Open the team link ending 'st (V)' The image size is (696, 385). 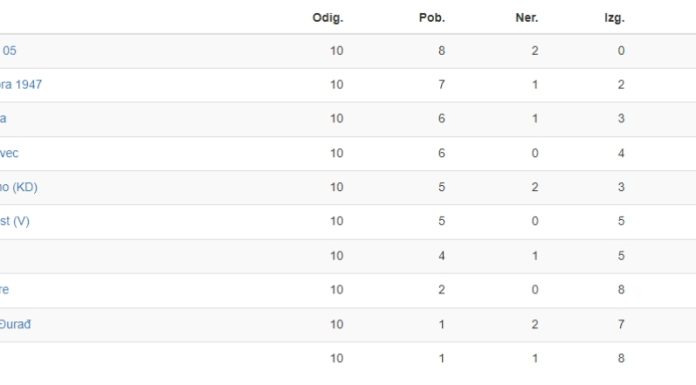(x=15, y=221)
